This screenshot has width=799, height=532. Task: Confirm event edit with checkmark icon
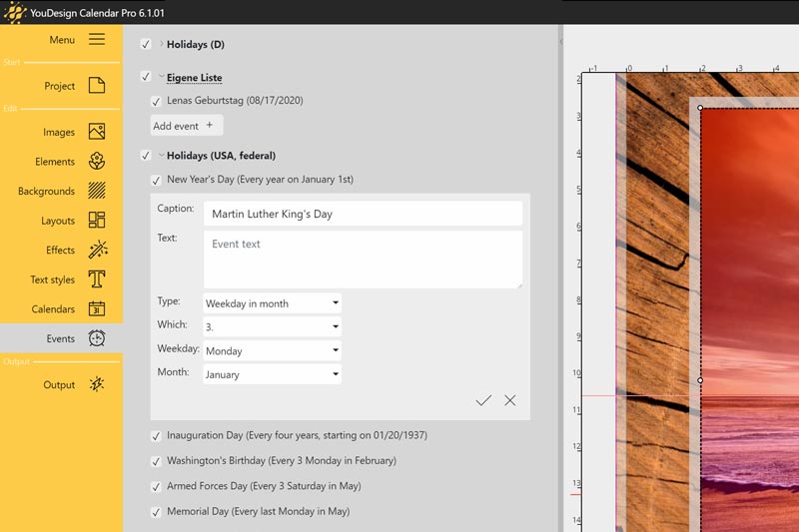coord(483,400)
